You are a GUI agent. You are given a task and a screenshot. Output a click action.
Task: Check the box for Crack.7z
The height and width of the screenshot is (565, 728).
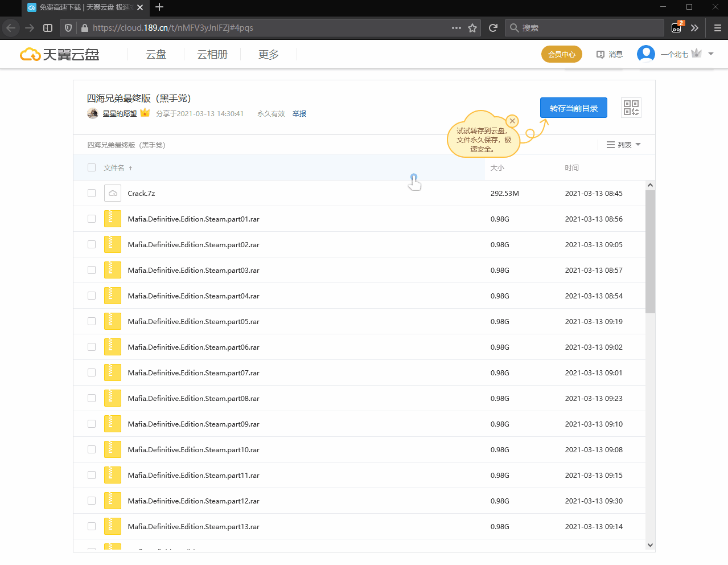pos(92,193)
